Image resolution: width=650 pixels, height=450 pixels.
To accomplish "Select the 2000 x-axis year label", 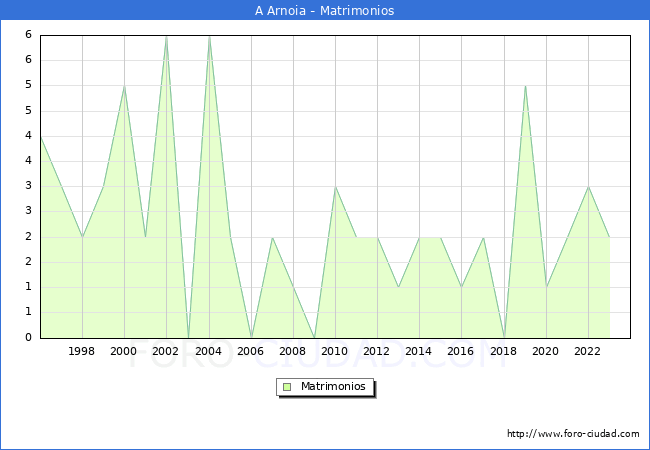I will click(x=124, y=351).
